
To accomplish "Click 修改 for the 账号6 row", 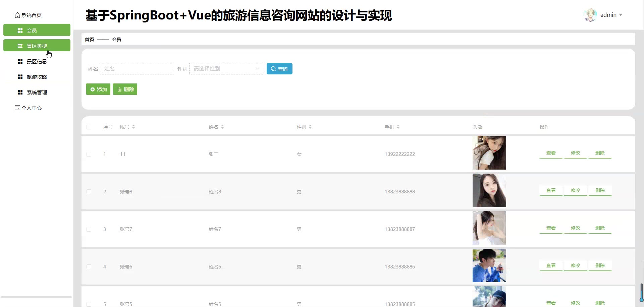I will [576, 266].
